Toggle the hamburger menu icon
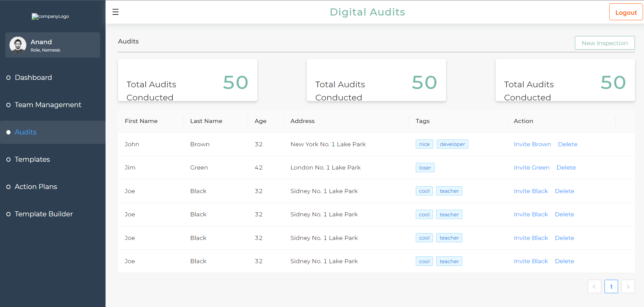 (x=115, y=12)
